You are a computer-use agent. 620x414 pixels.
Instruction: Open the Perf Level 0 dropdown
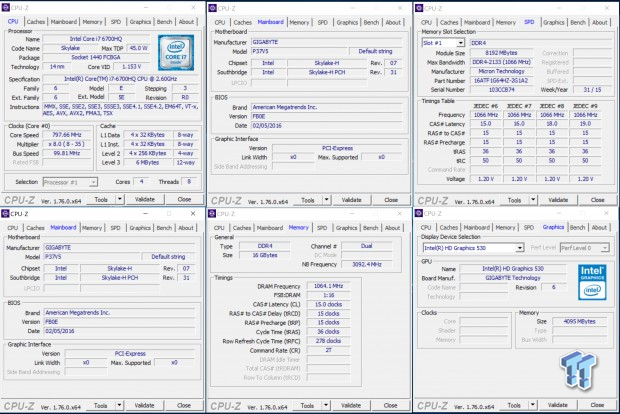pyautogui.click(x=605, y=248)
